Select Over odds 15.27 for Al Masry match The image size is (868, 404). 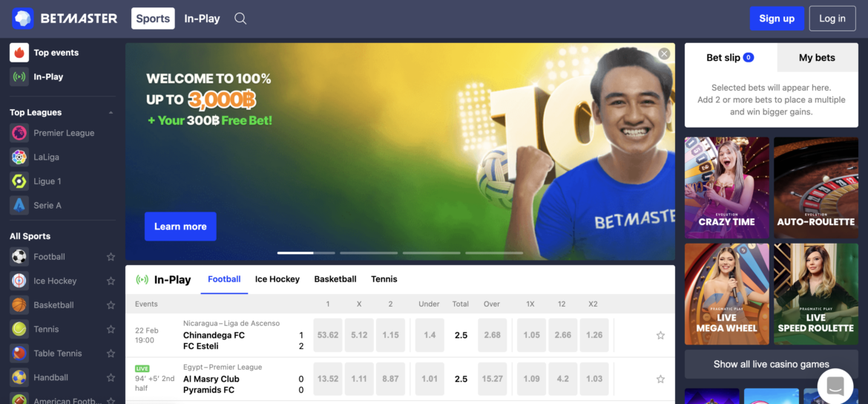tap(493, 379)
